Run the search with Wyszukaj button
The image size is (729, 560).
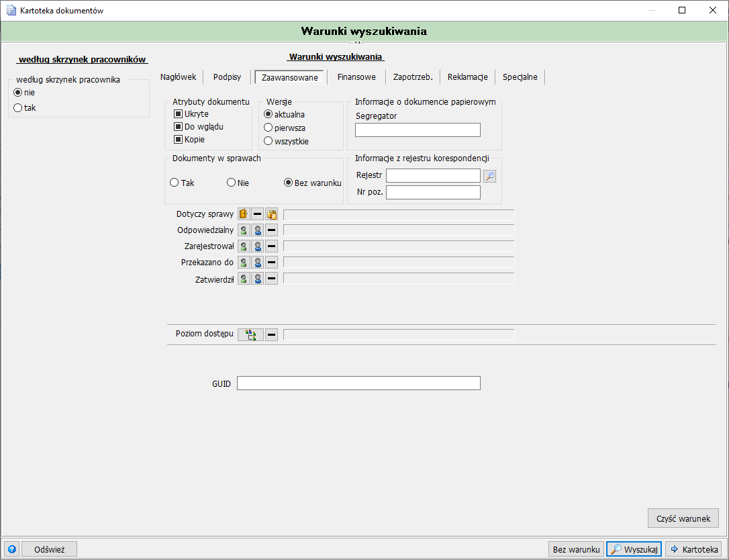tap(634, 549)
